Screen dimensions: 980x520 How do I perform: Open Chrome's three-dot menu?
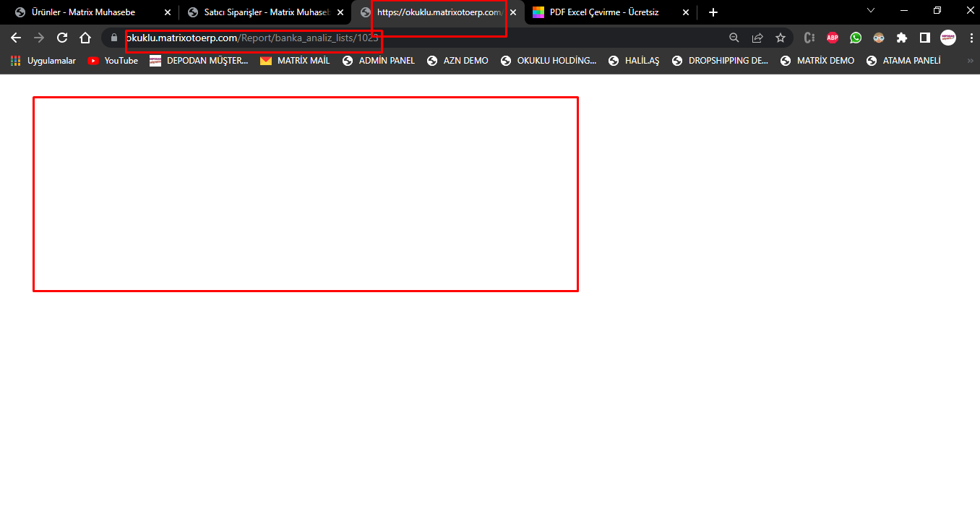pyautogui.click(x=971, y=38)
